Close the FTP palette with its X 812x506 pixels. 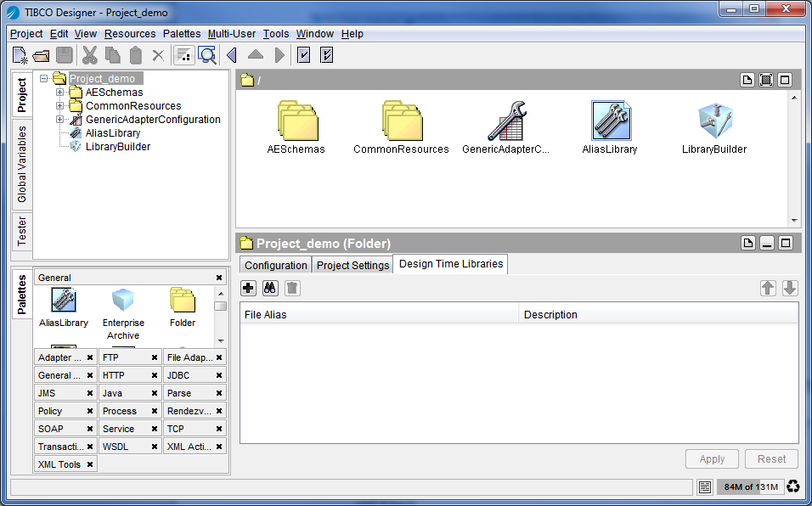tap(155, 357)
